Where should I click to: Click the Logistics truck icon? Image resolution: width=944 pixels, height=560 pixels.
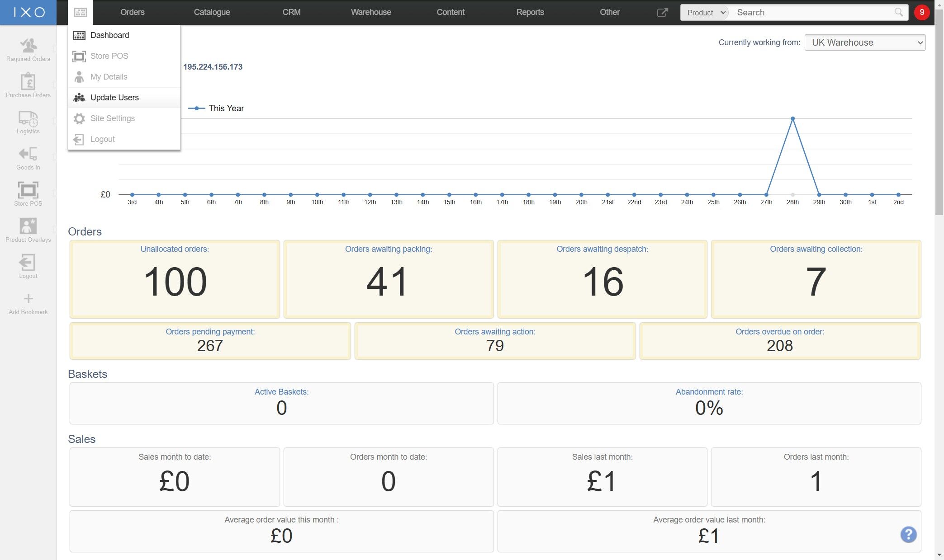pyautogui.click(x=28, y=121)
